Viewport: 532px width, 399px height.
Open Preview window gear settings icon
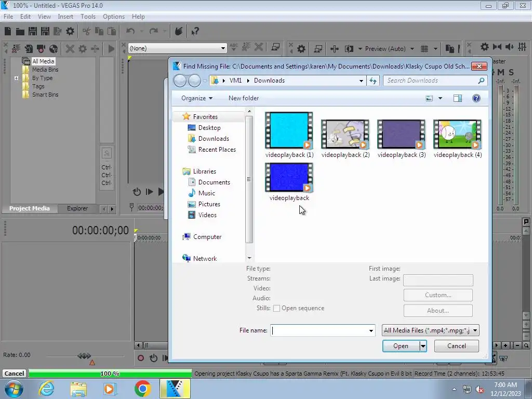click(301, 49)
